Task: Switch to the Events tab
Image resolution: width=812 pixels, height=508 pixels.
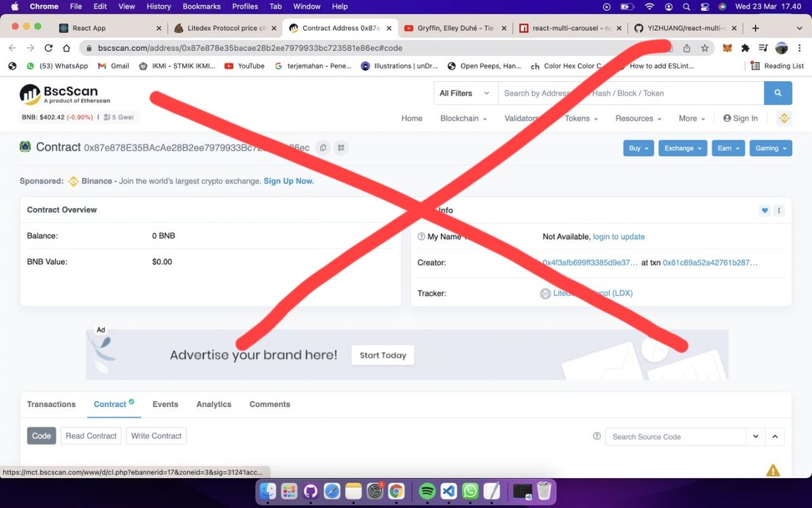Action: [165, 404]
